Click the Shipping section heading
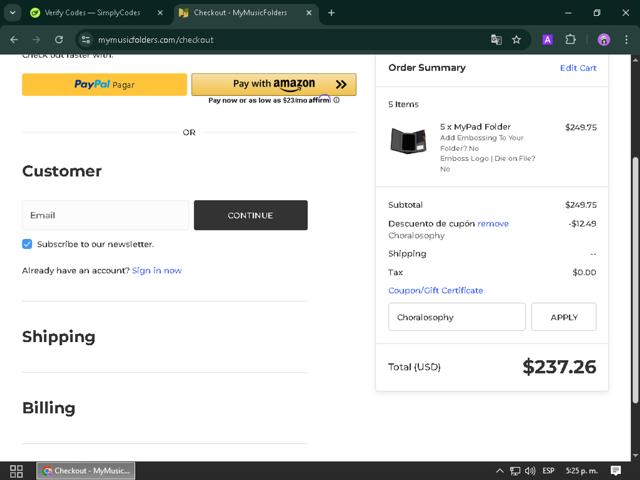This screenshot has height=480, width=640. (59, 337)
